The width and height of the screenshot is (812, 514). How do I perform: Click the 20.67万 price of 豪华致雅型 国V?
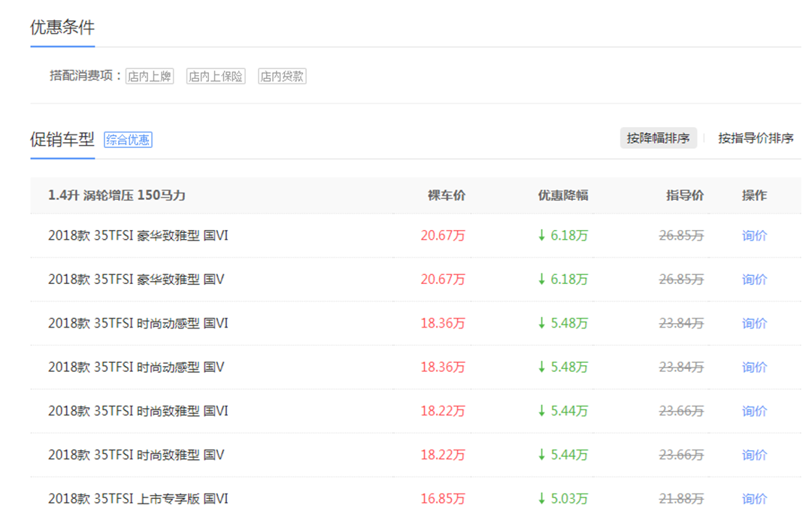[x=443, y=280]
